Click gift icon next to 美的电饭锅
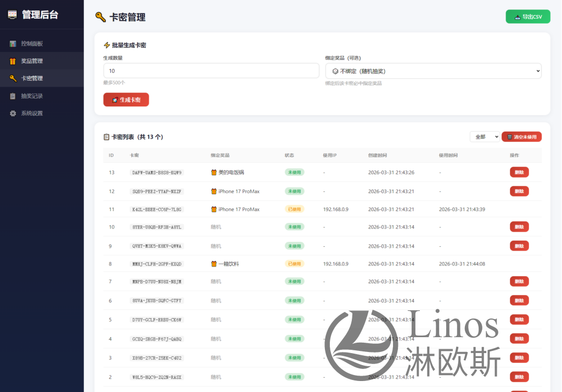 (x=214, y=172)
